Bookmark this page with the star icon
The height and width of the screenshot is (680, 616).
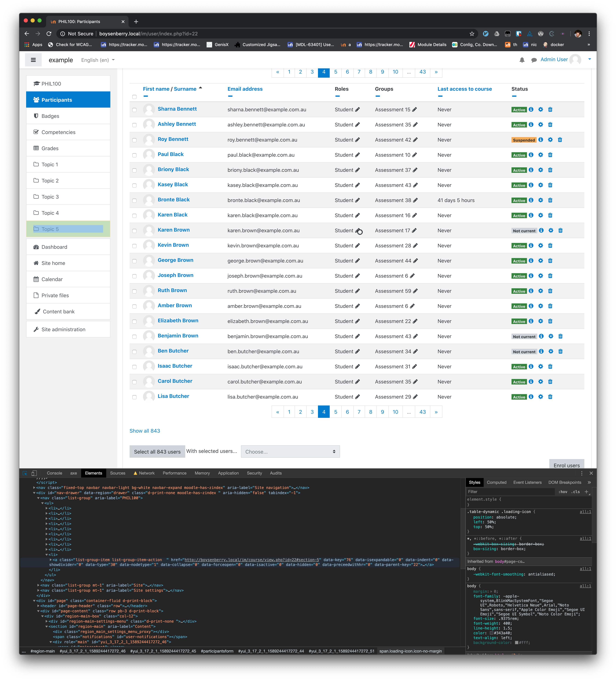(x=472, y=34)
